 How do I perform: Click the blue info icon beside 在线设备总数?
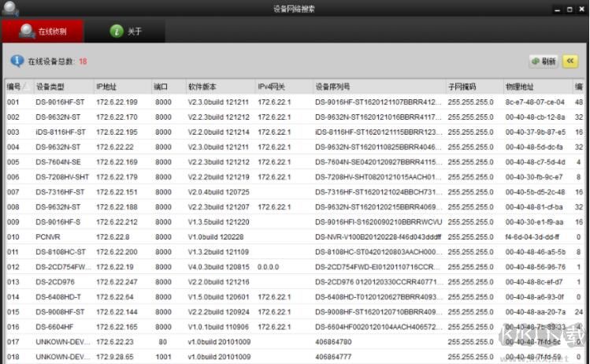click(x=17, y=61)
